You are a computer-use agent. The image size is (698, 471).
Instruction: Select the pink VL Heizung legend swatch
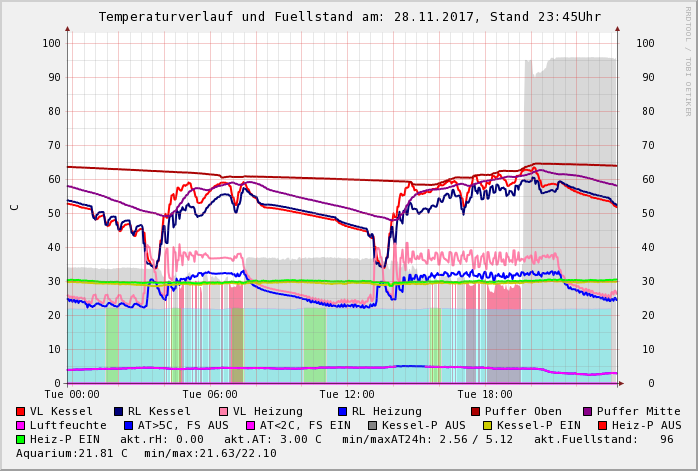pyautogui.click(x=224, y=412)
